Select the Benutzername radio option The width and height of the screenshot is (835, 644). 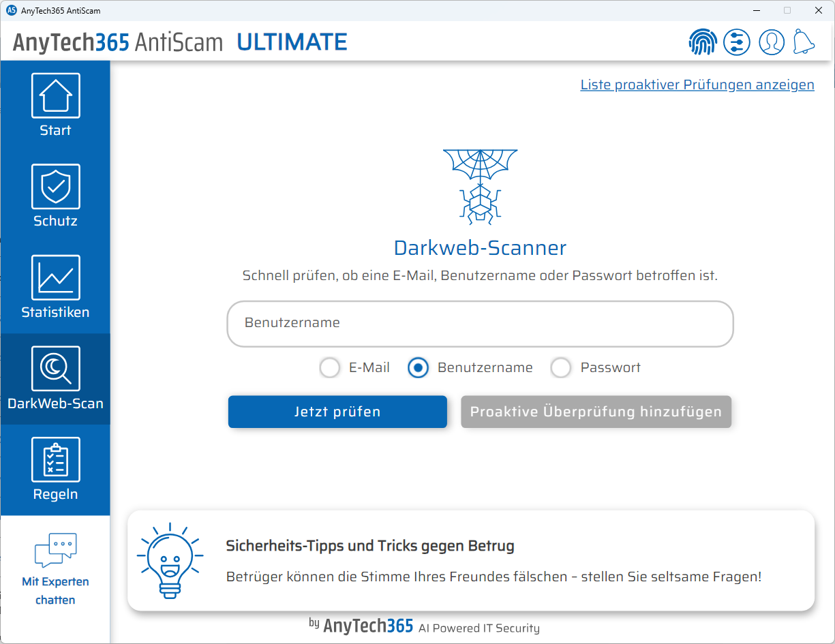tap(418, 367)
